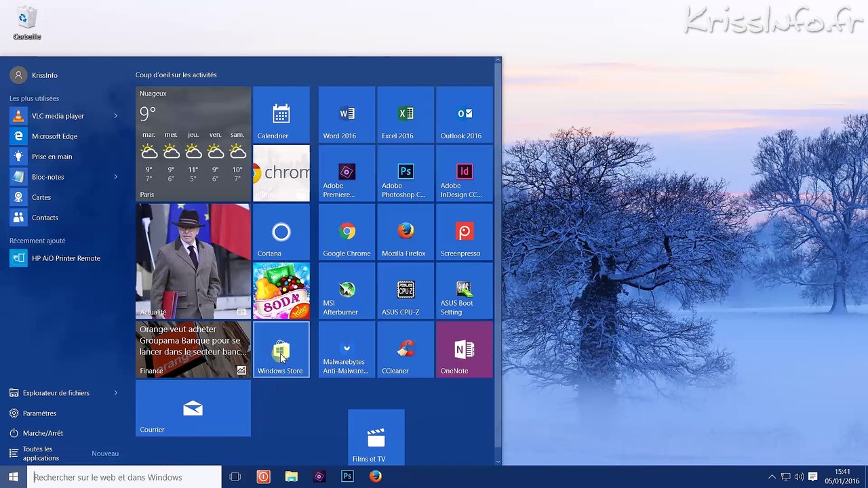
Task: Expand the VLC media player jump list arrow
Action: point(115,116)
